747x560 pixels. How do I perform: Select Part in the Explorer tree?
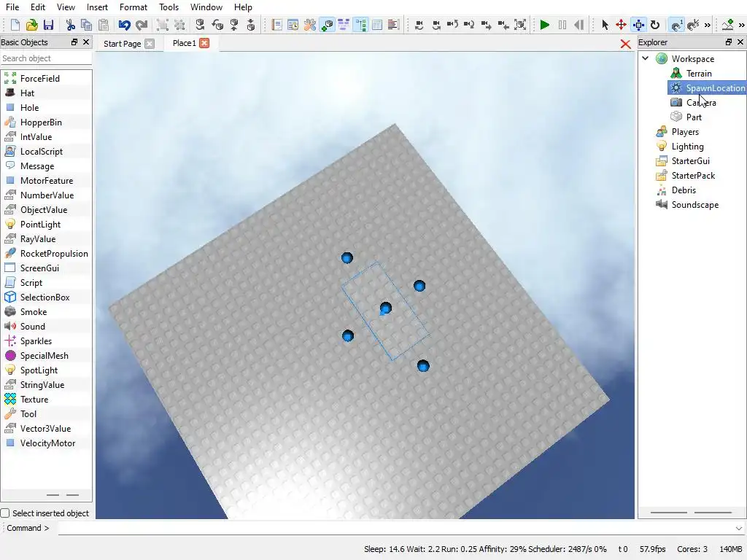click(694, 117)
